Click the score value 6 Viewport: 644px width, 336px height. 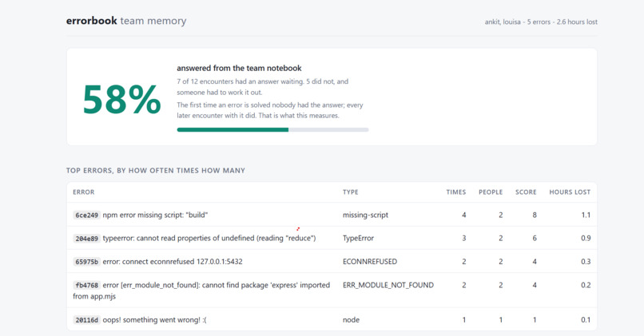coord(535,239)
